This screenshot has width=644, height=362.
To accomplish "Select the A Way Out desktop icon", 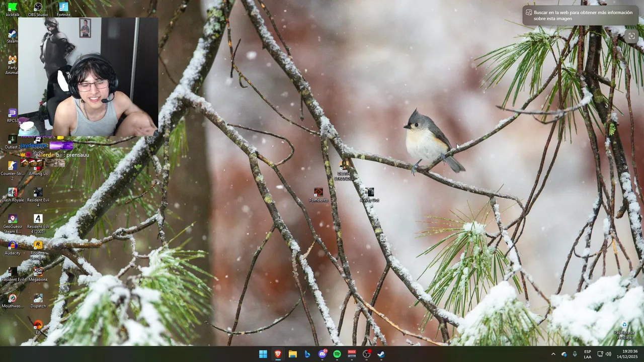I will (x=369, y=195).
